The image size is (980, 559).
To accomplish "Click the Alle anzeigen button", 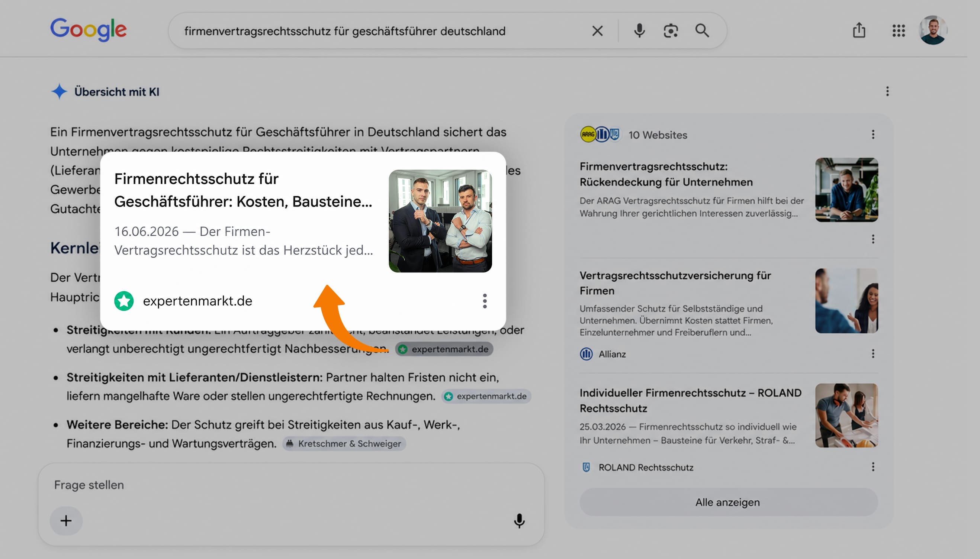I will [728, 502].
